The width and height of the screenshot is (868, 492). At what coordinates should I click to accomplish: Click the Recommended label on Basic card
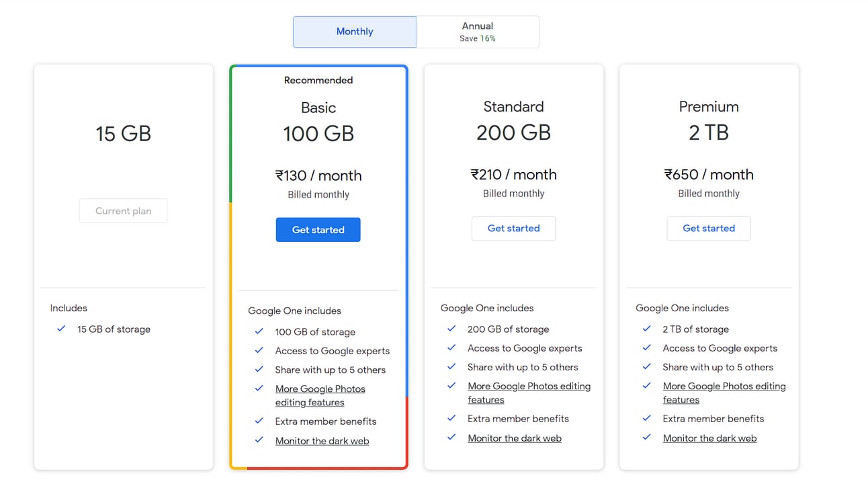click(318, 80)
